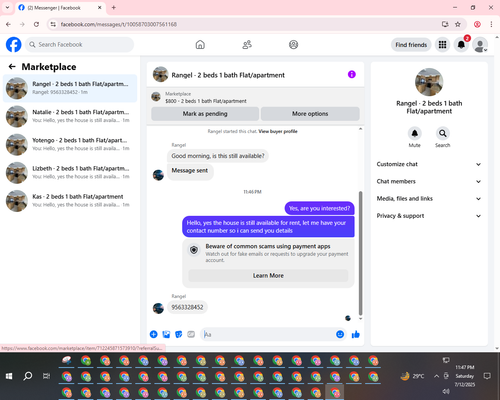
Task: Show hidden system tray icons
Action: click(x=436, y=376)
